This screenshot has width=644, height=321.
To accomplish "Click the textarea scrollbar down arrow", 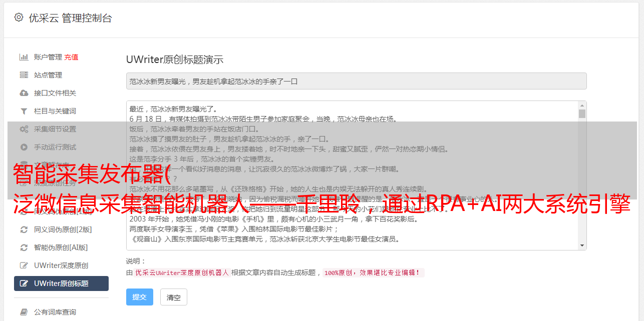I will (x=582, y=245).
